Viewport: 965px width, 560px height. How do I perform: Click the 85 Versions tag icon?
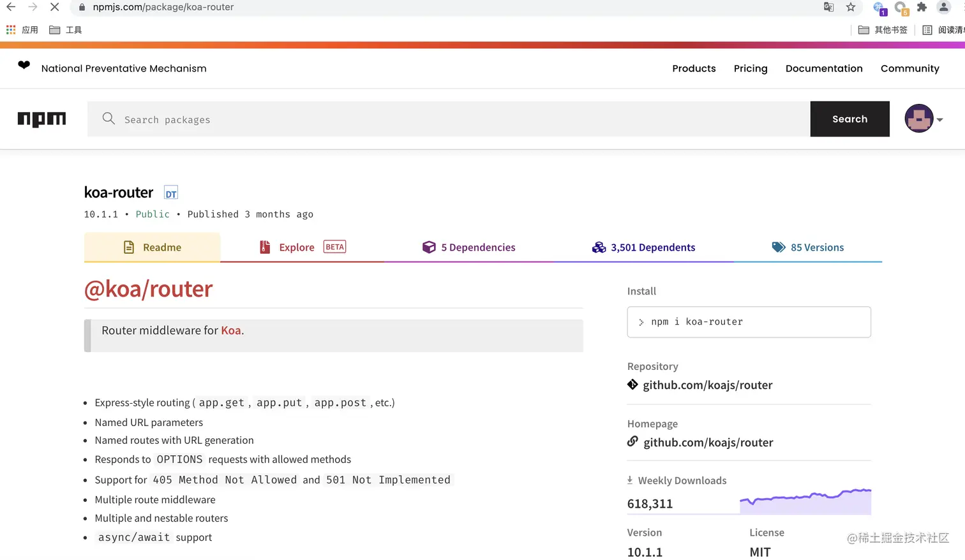779,247
